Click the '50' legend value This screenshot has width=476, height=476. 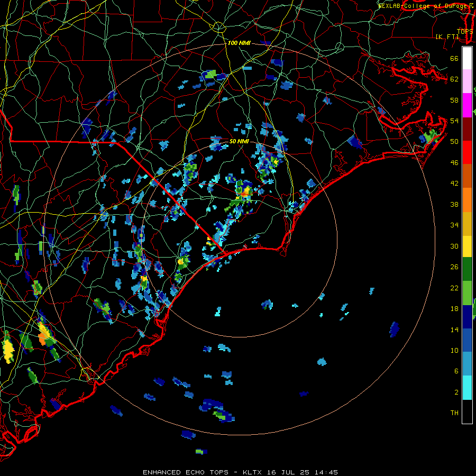tap(454, 142)
